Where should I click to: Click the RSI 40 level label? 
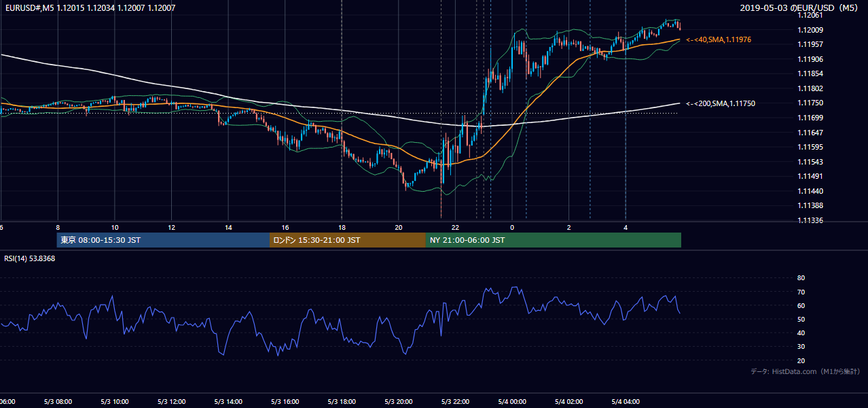801,333
